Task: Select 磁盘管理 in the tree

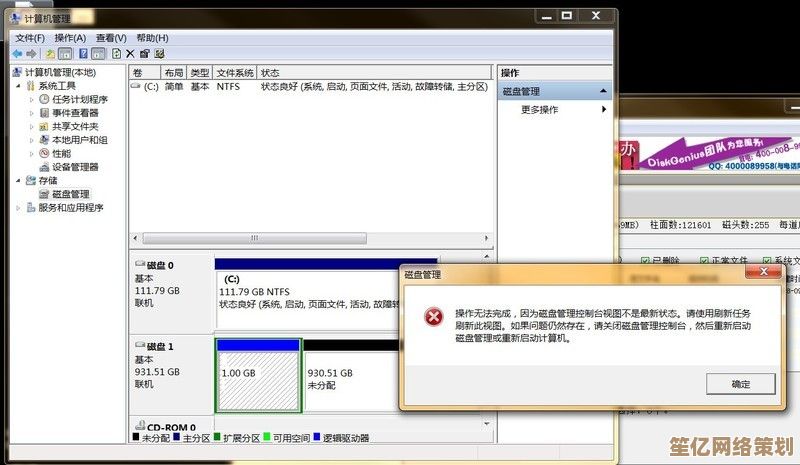Action: coord(71,194)
